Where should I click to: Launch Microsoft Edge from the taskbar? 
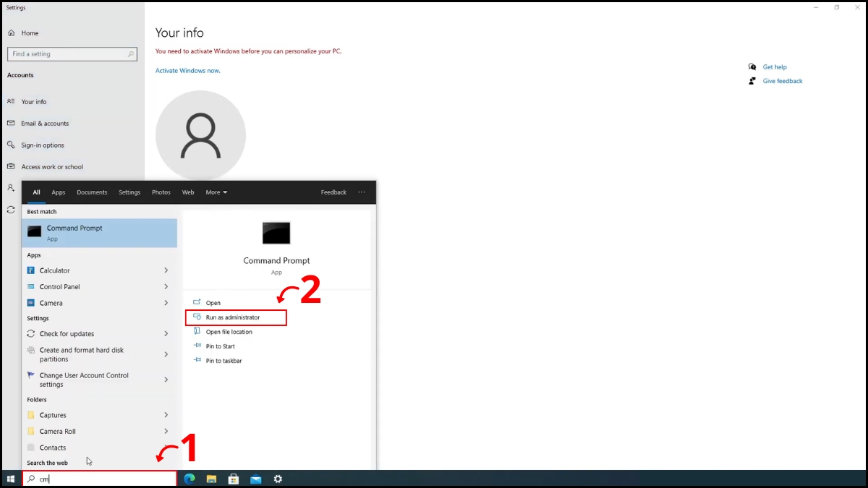point(189,479)
